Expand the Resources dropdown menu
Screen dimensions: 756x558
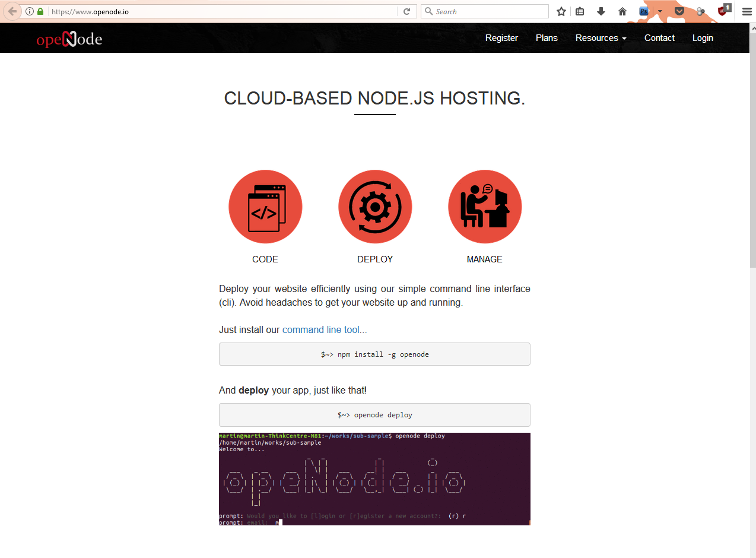pos(601,38)
